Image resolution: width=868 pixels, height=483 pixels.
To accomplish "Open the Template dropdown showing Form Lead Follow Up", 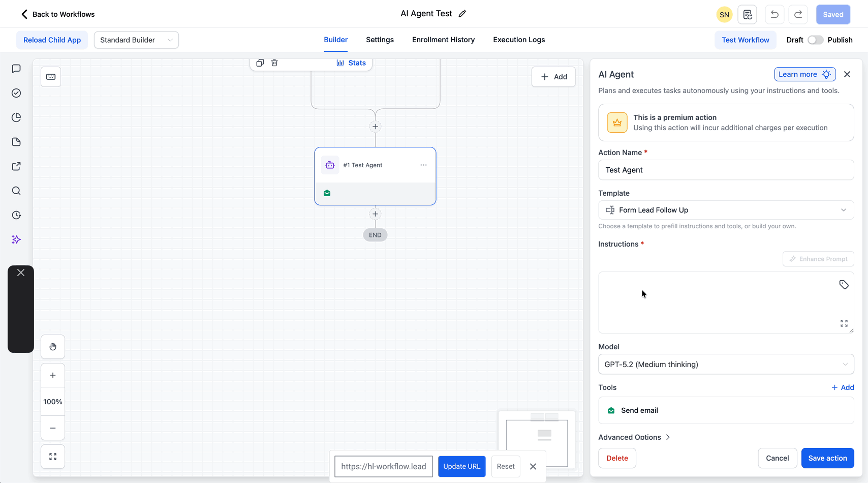I will [726, 210].
